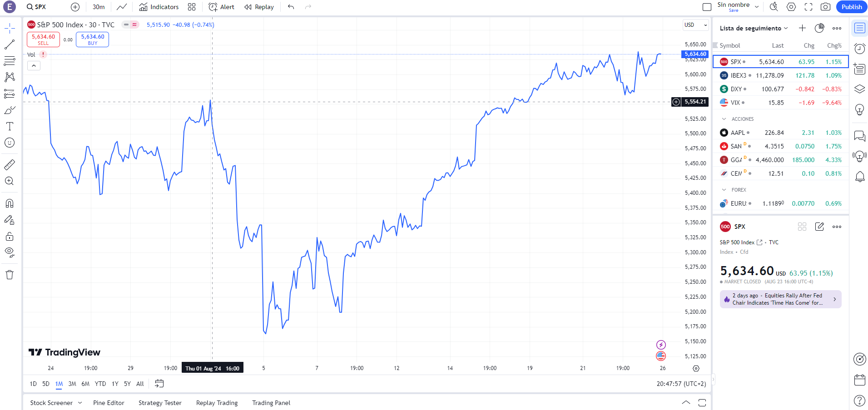Click the Publish button

tap(851, 7)
